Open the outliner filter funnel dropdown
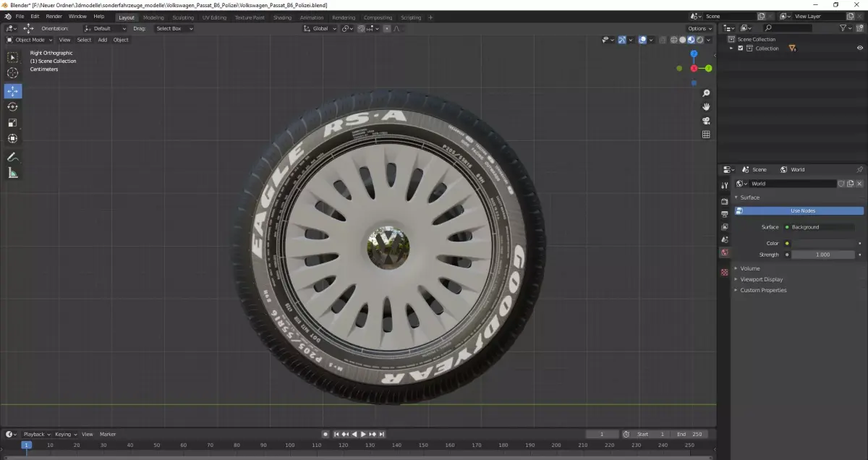Viewport: 868px width, 460px height. [x=846, y=28]
